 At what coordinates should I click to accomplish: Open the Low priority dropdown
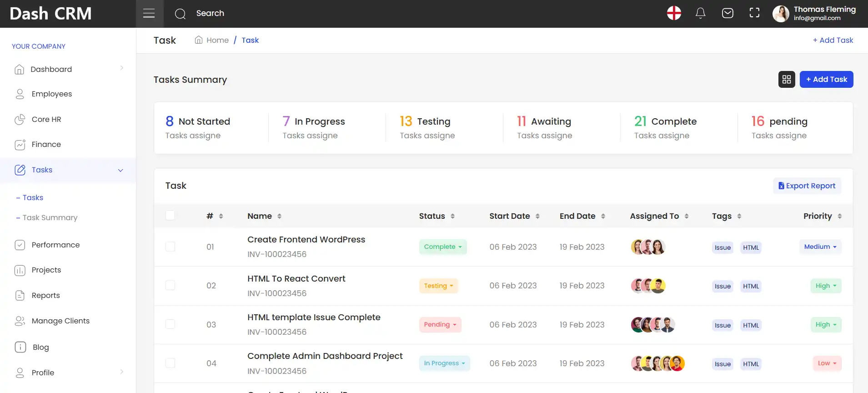827,363
